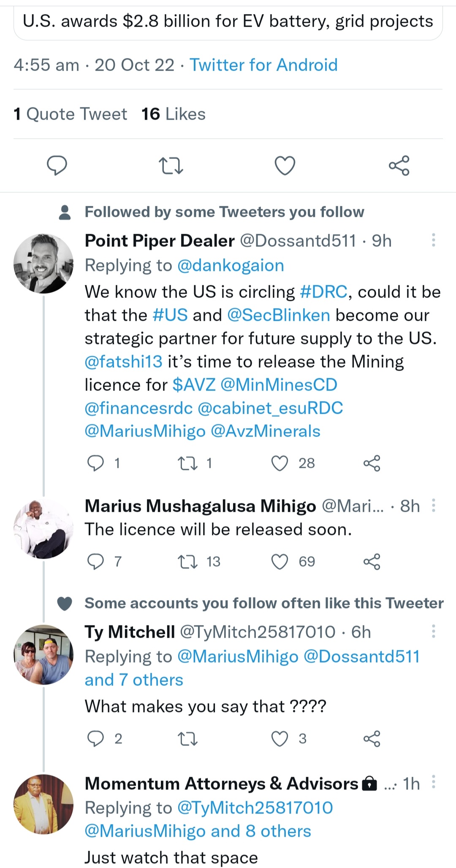Screen dimensions: 456x868
Task: View the 1 Quote Tweet
Action: (x=71, y=114)
